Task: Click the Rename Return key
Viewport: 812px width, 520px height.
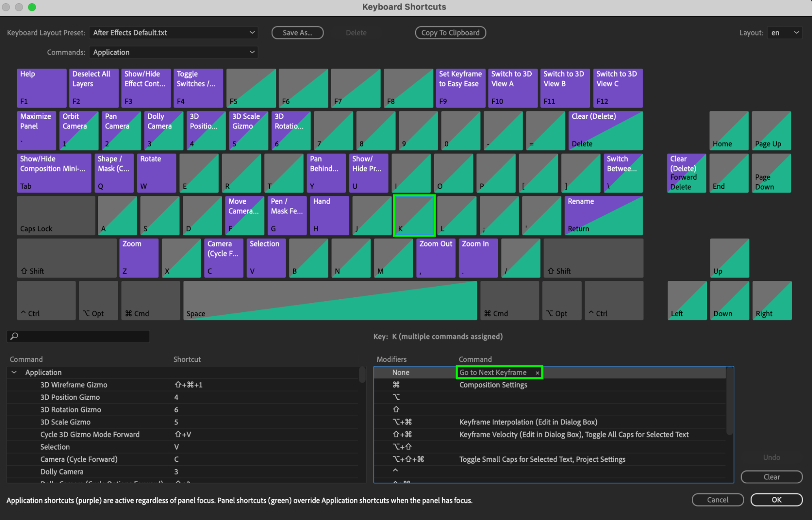Action: 603,215
